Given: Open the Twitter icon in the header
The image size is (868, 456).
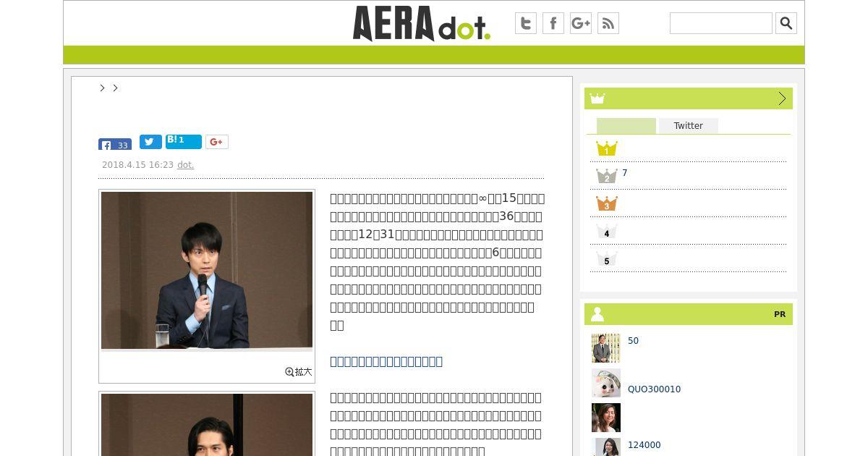Looking at the screenshot, I should pos(526,23).
